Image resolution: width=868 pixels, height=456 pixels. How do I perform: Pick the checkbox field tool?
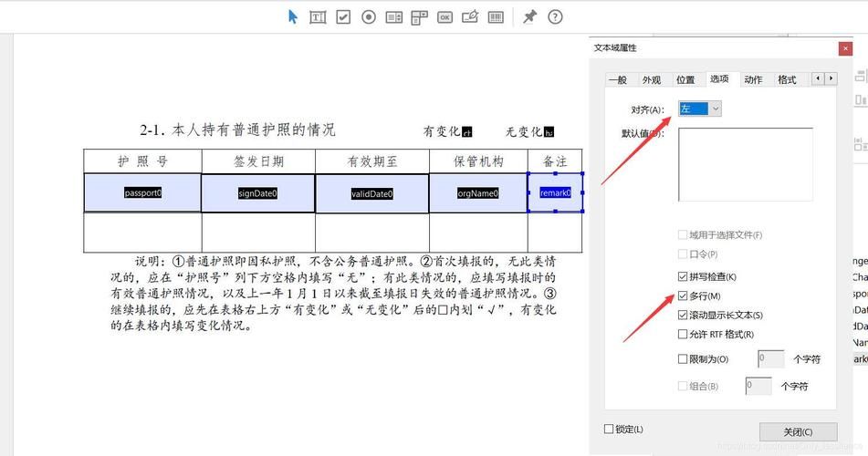(x=343, y=17)
